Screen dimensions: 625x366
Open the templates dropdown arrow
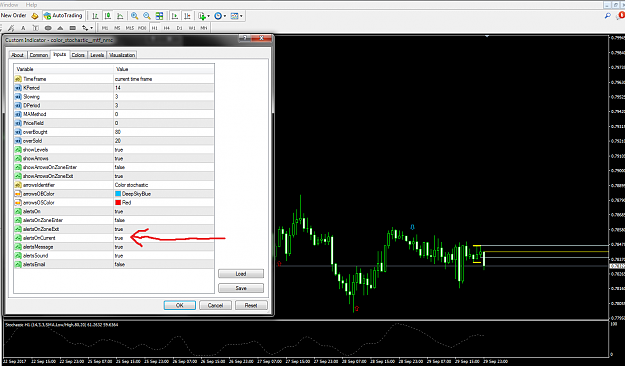pos(241,16)
